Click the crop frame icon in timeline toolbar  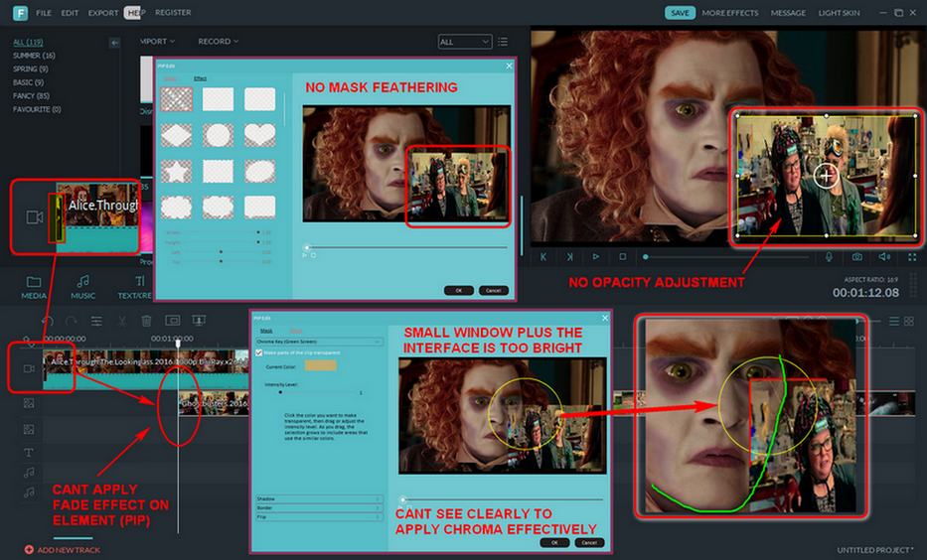click(173, 320)
